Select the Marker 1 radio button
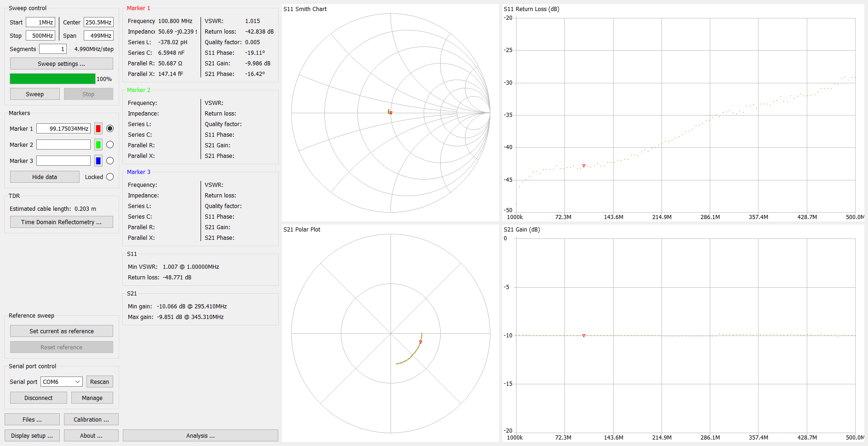868x446 pixels. click(x=110, y=128)
